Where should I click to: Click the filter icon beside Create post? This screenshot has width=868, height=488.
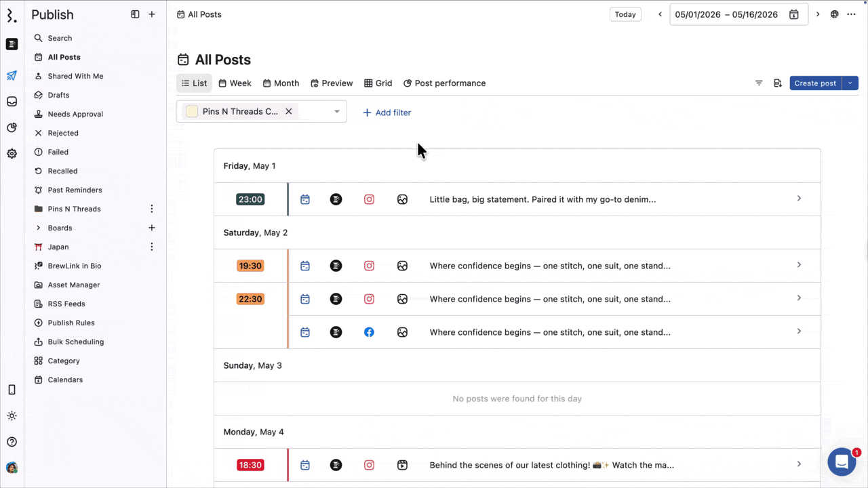tap(759, 83)
